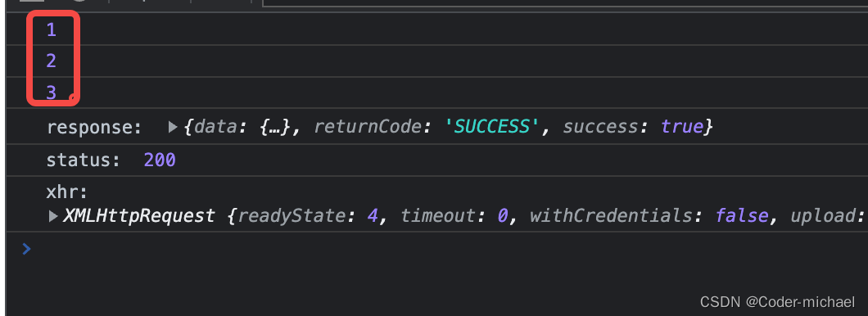Image resolution: width=868 pixels, height=316 pixels.
Task: Click the status value 200
Action: [160, 160]
